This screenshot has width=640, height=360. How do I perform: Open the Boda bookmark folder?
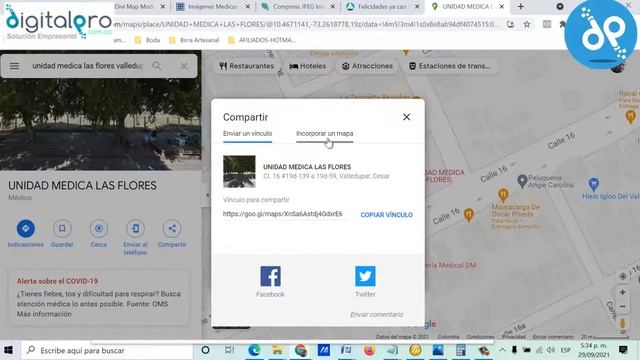(147, 40)
